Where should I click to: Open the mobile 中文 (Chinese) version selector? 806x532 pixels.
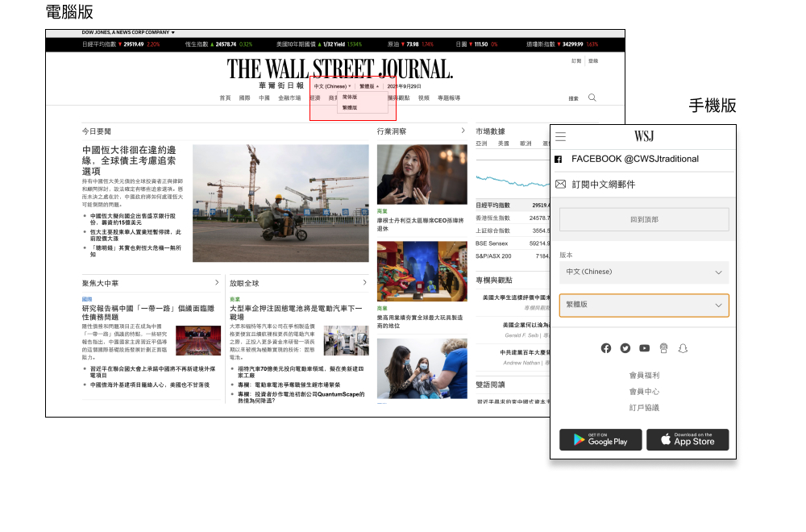click(644, 272)
